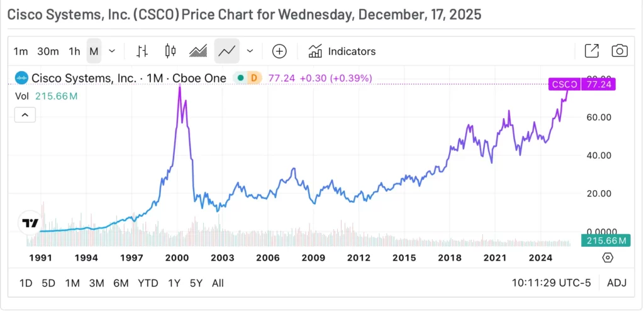
Task: Switch to candlestick chart style
Action: (169, 51)
